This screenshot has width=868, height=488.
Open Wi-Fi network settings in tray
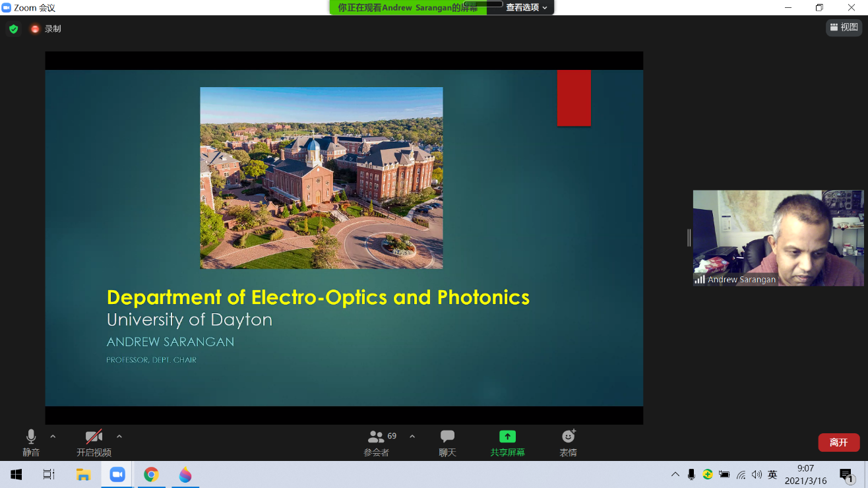741,474
